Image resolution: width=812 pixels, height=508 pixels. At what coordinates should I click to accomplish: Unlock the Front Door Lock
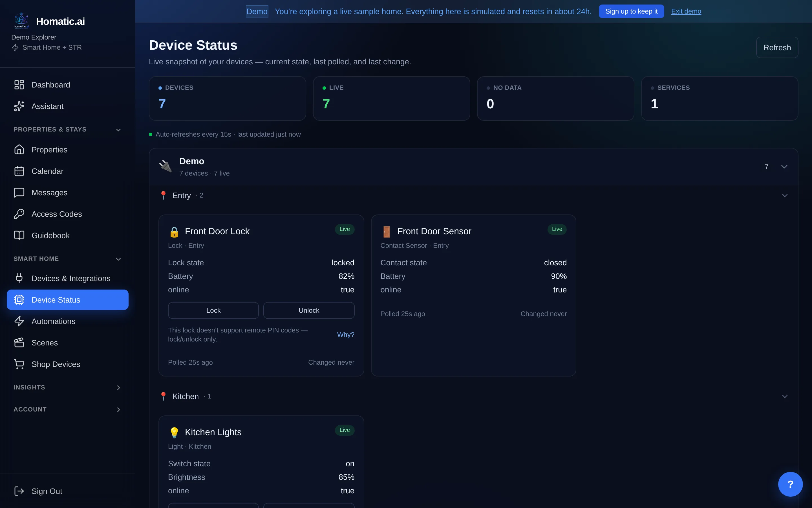(x=309, y=310)
